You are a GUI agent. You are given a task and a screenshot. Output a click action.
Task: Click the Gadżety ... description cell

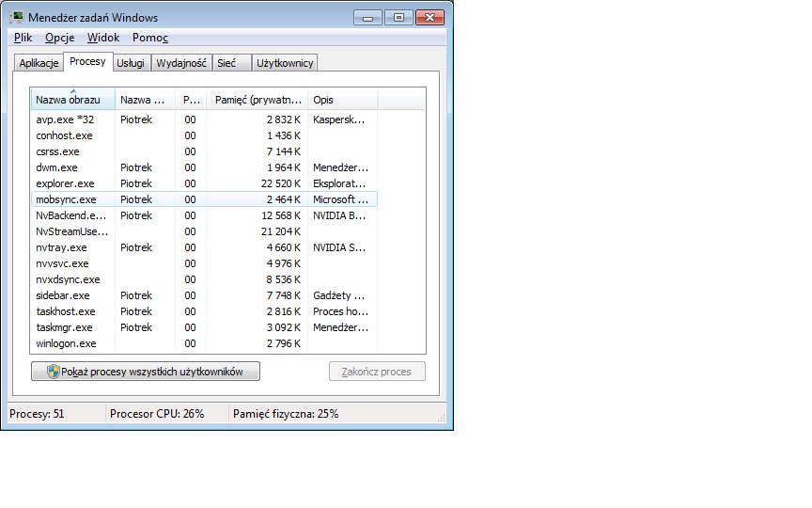(338, 296)
